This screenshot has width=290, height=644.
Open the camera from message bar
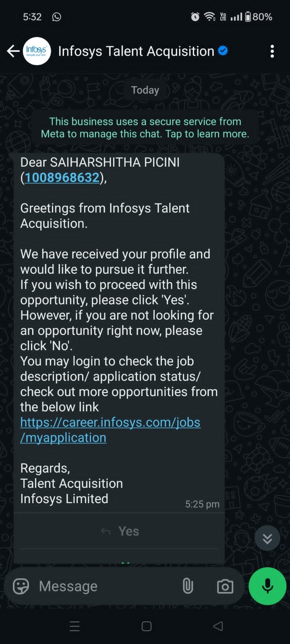[225, 586]
